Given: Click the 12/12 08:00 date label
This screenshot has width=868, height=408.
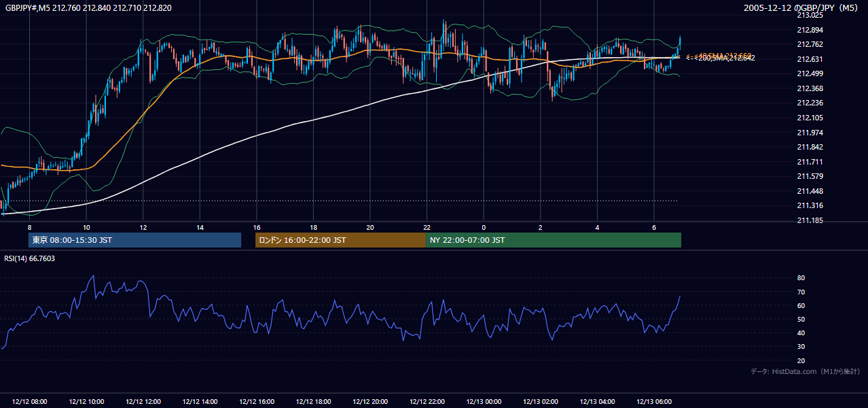Looking at the screenshot, I should pyautogui.click(x=29, y=402).
